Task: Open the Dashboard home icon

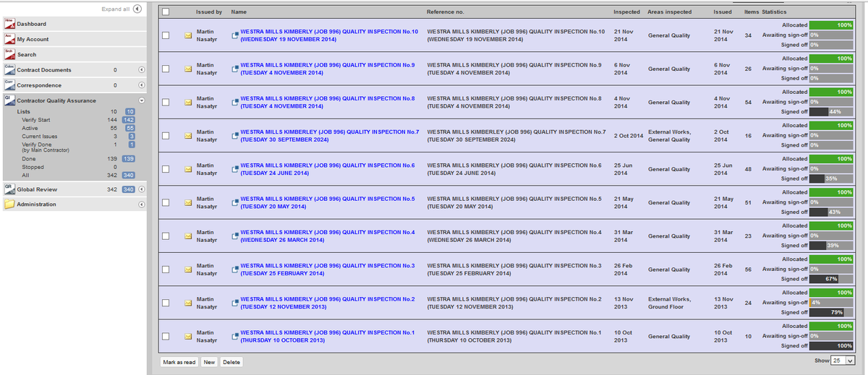Action: click(x=9, y=24)
